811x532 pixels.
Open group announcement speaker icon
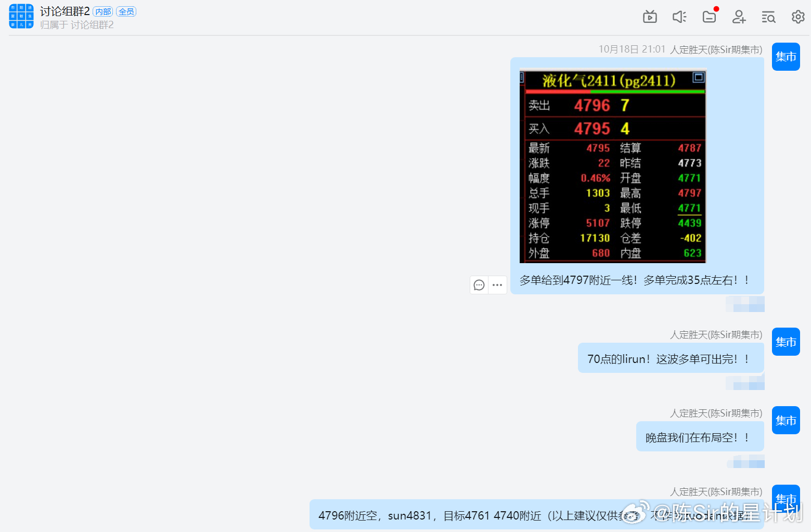(679, 17)
